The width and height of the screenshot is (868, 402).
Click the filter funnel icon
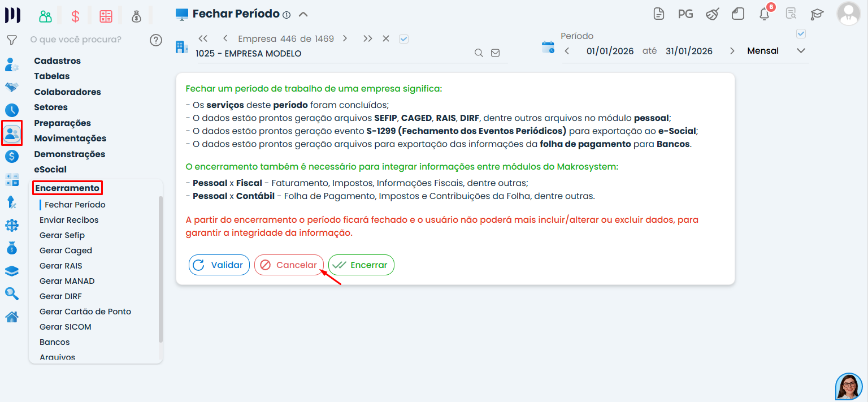click(11, 40)
